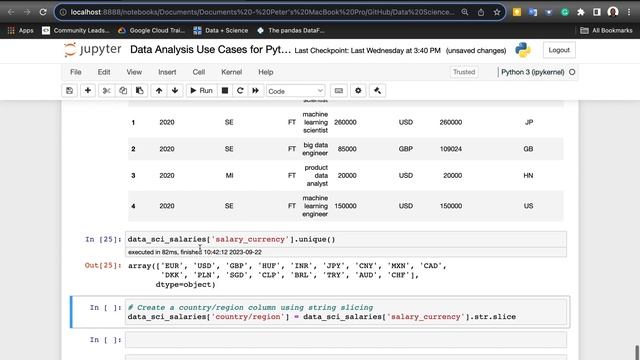Copy selected cells icon

point(123,91)
